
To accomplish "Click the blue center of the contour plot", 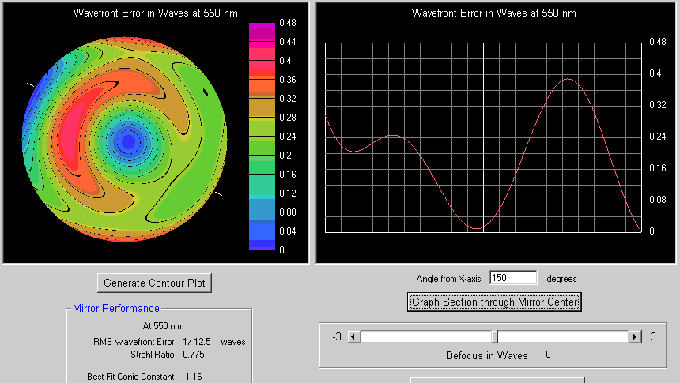I will click(128, 141).
